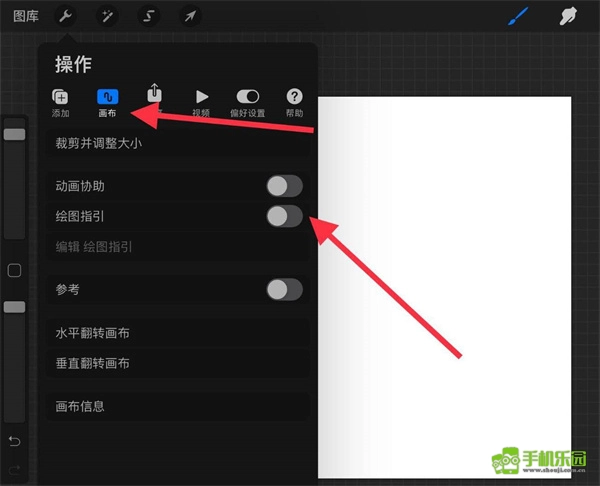
Task: Open the 偏好设置 tab
Action: pyautogui.click(x=248, y=102)
